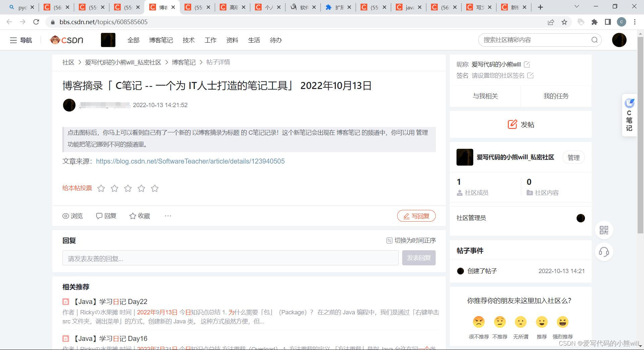The image size is (644, 350).
Task: Open the 博客笔记 channel tab
Action: click(x=161, y=40)
